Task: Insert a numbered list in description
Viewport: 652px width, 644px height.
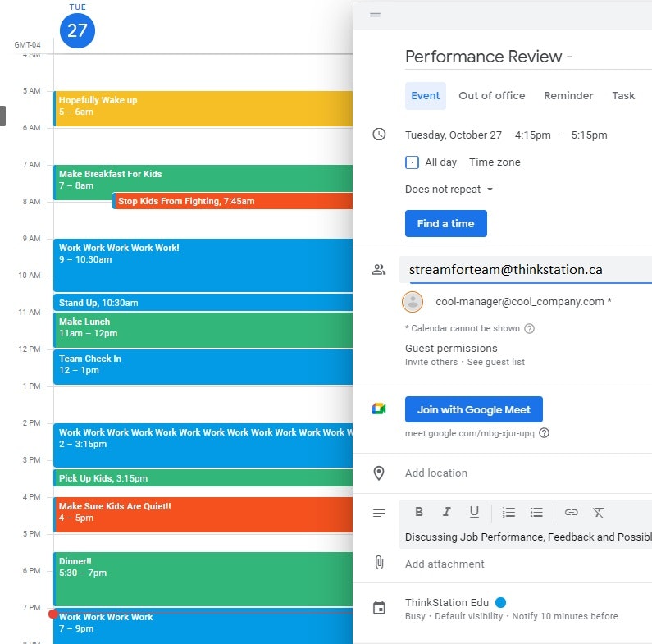Action: [x=508, y=512]
